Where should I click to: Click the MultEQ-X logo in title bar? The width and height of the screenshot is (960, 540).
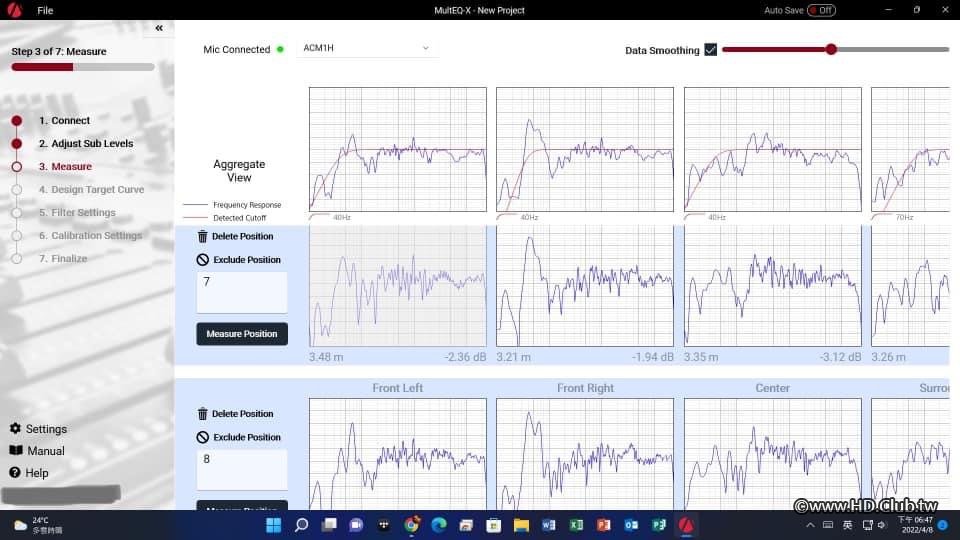click(14, 10)
